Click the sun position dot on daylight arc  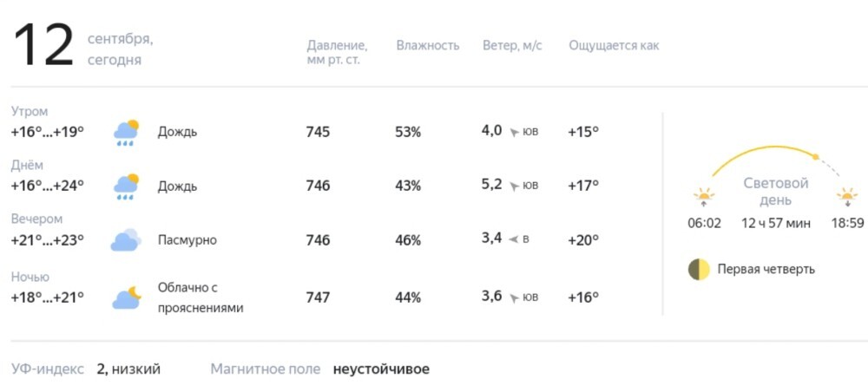point(815,157)
